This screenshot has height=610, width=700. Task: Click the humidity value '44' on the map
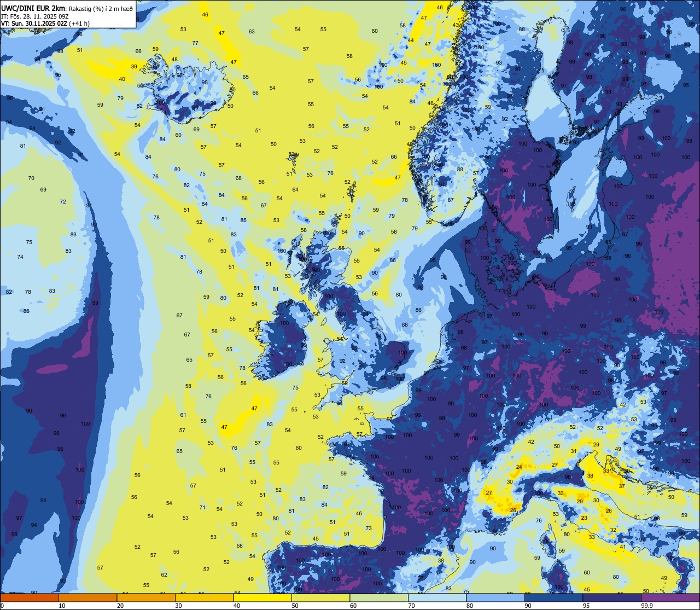pos(411,40)
